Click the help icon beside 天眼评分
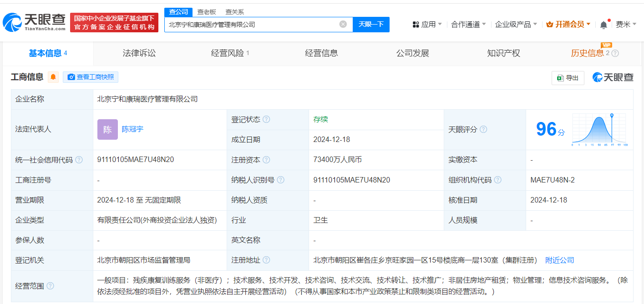 pyautogui.click(x=483, y=130)
